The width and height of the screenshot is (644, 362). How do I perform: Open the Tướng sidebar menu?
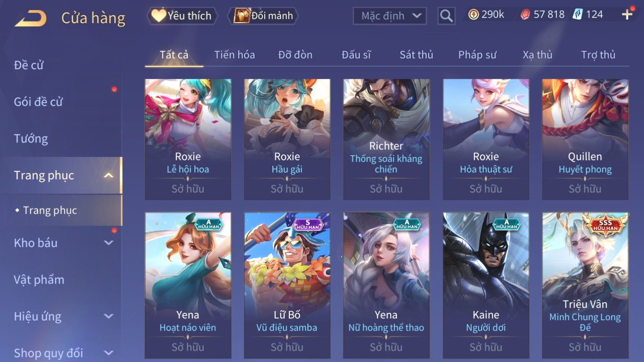31,139
